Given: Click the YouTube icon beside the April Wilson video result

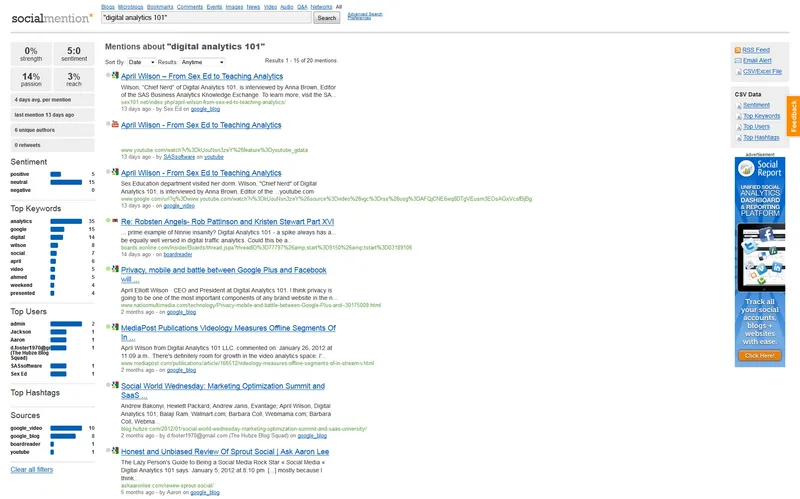Looking at the screenshot, I should [115, 124].
